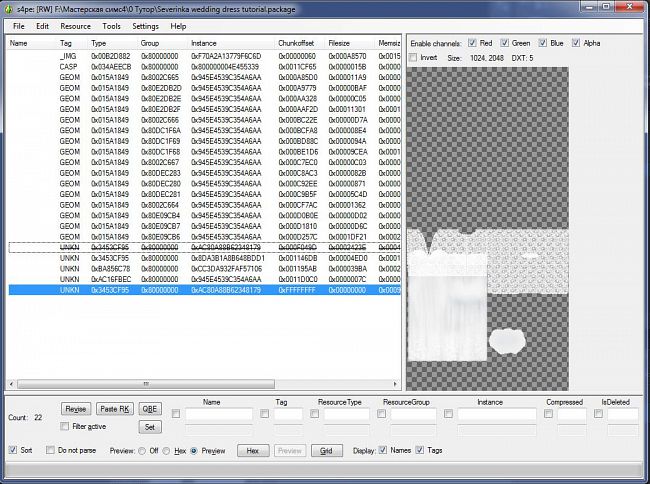Image resolution: width=650 pixels, height=484 pixels.
Task: Click the resource list horizontal scrollbar
Action: [145, 383]
